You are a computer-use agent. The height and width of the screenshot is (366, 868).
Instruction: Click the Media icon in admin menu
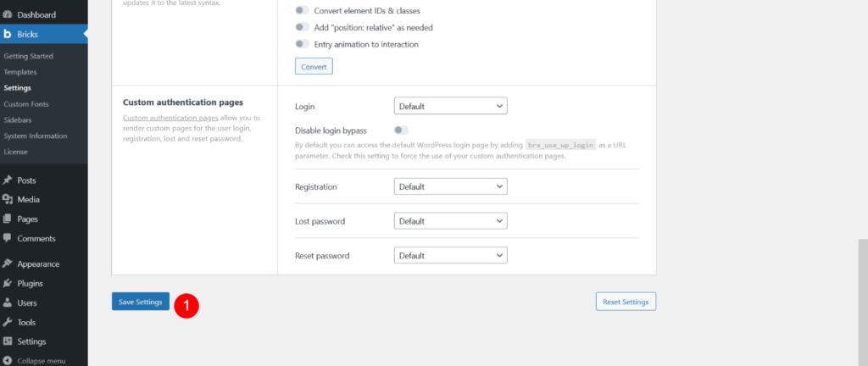8,200
